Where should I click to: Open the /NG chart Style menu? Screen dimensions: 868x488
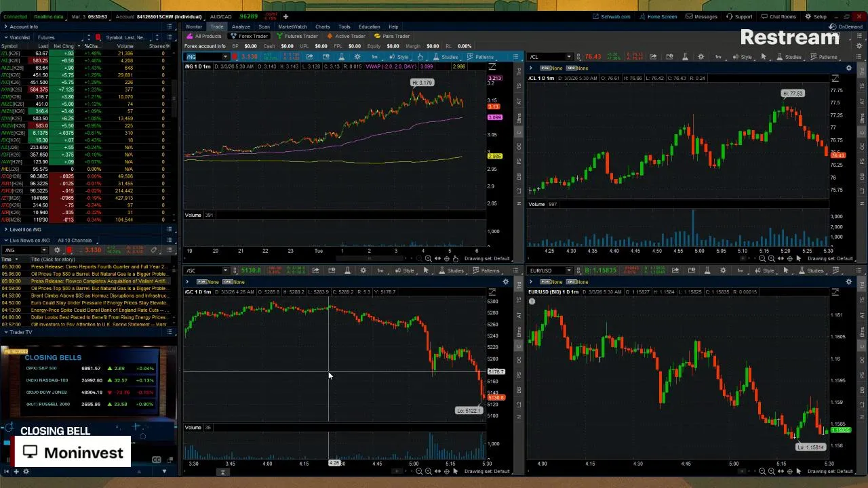(x=399, y=57)
